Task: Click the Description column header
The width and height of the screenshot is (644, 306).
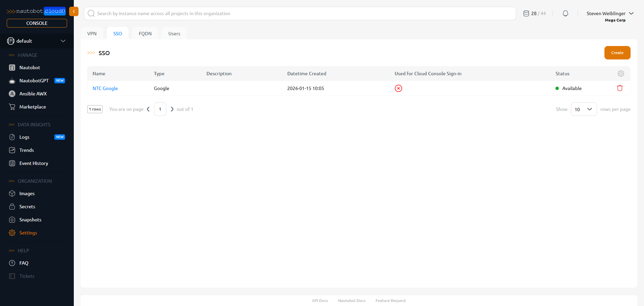Action: tap(219, 74)
